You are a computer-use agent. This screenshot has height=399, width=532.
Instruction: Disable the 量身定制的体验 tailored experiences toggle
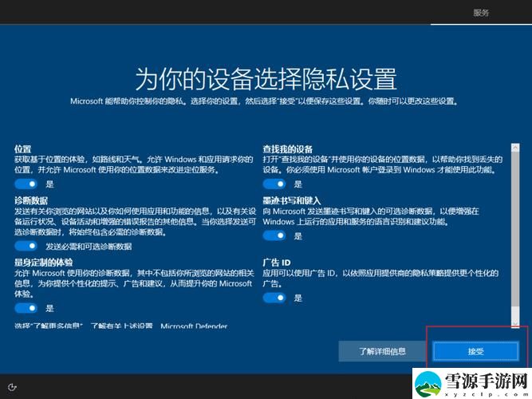[26, 308]
